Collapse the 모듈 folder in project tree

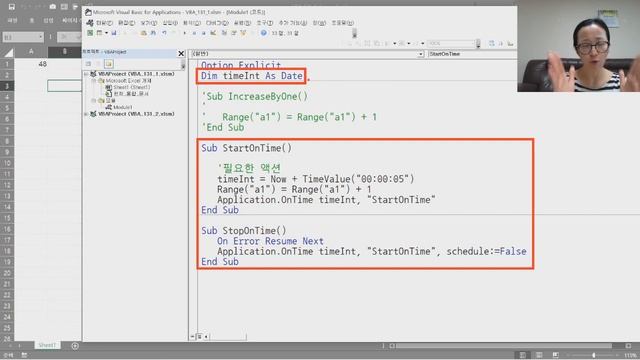[93, 100]
